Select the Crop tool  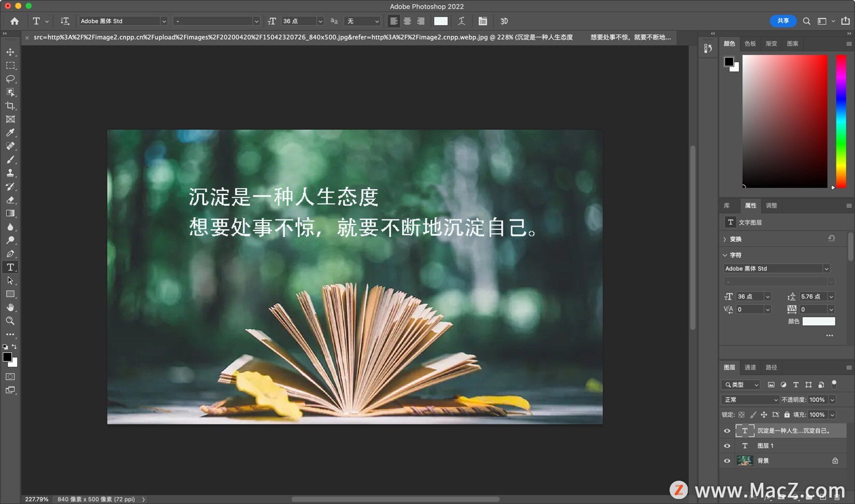click(10, 106)
